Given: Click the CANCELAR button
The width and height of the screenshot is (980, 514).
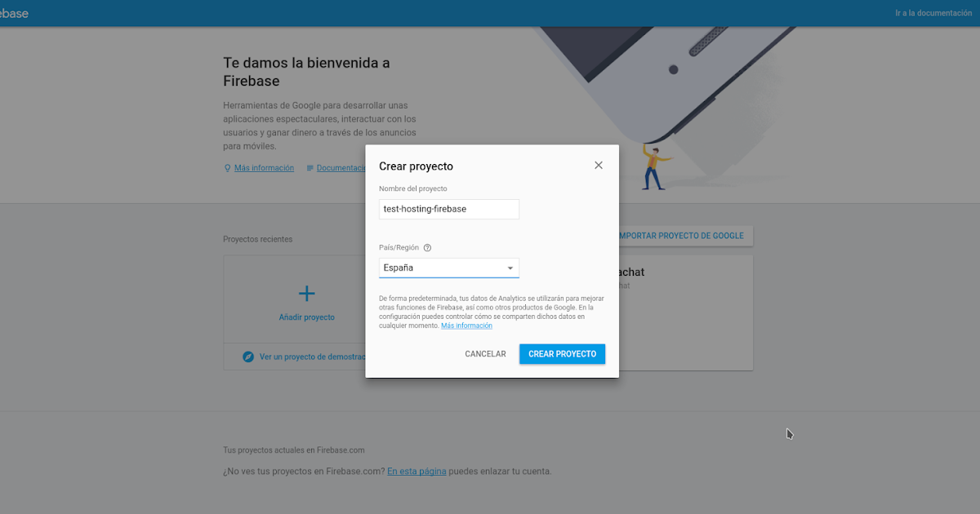Looking at the screenshot, I should [485, 353].
